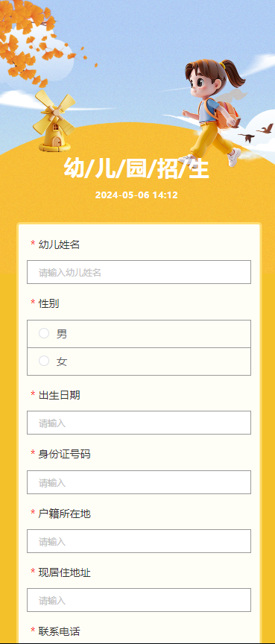The height and width of the screenshot is (644, 275).
Task: Select the 女 radio button
Action: (44, 361)
